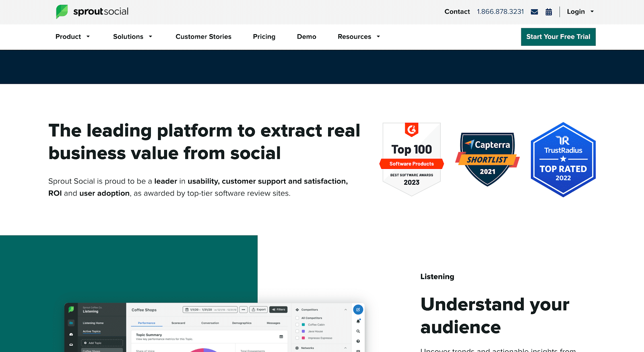Open the Product dropdown menu
Screen dimensions: 644x352
[72, 37]
